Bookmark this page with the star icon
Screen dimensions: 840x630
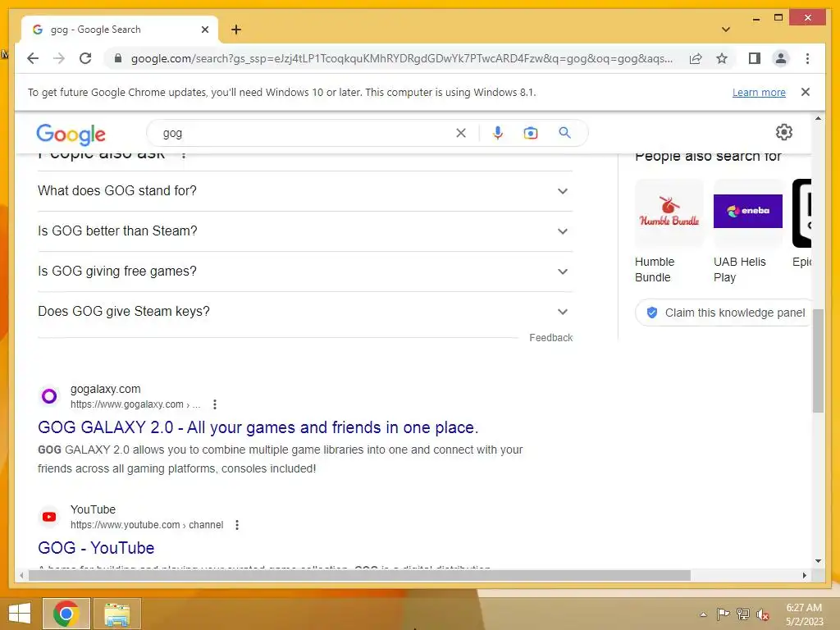722,58
